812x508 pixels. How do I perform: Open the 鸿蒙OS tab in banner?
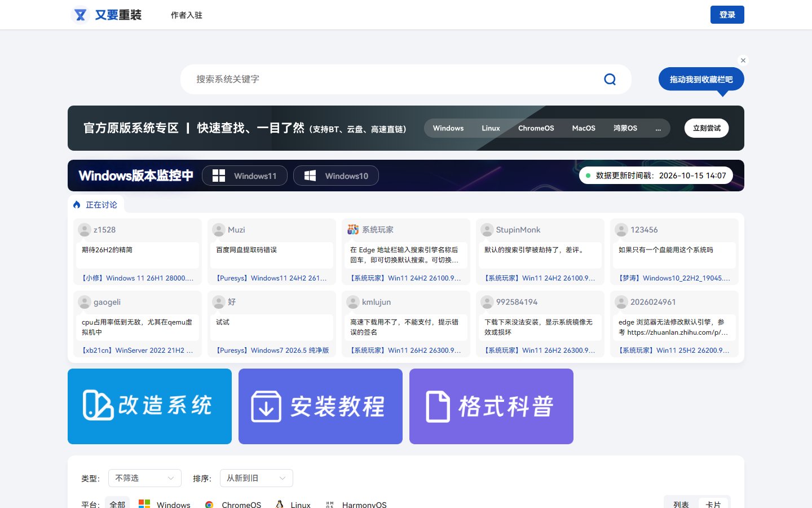[625, 128]
